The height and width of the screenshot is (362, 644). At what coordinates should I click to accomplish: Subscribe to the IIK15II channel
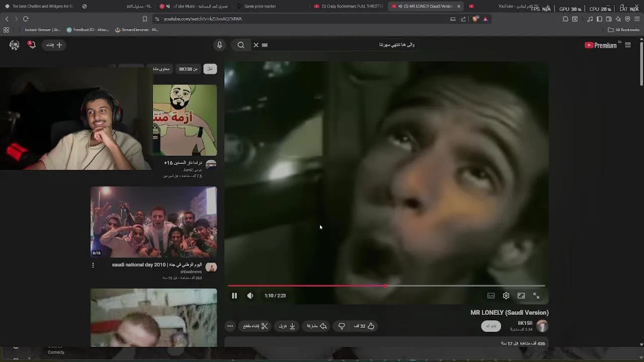click(491, 326)
